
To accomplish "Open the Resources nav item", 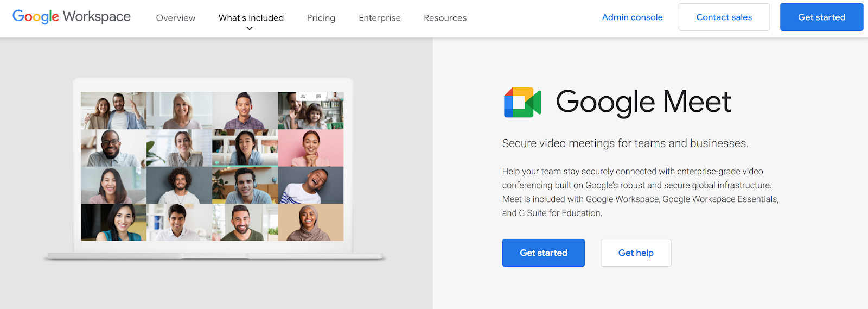I will tap(445, 18).
